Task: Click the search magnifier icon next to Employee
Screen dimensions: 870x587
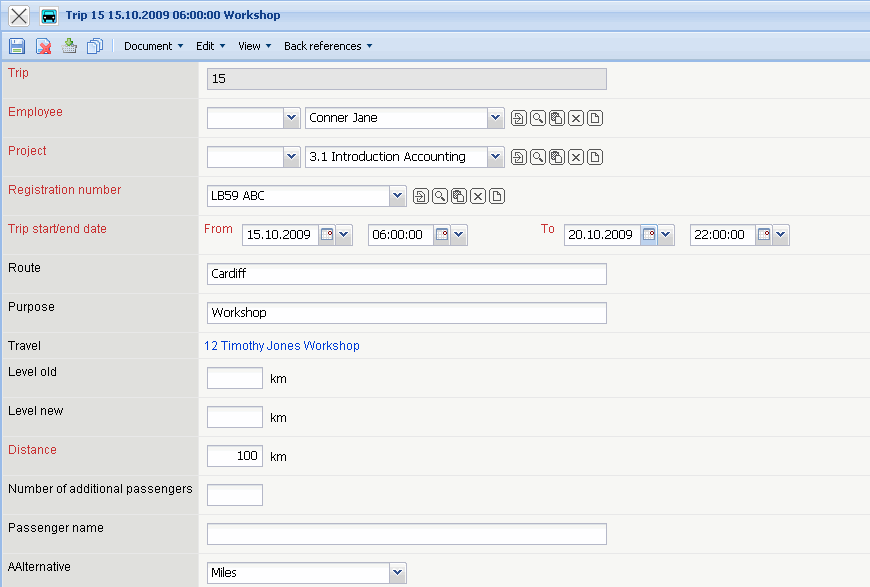Action: click(x=538, y=118)
